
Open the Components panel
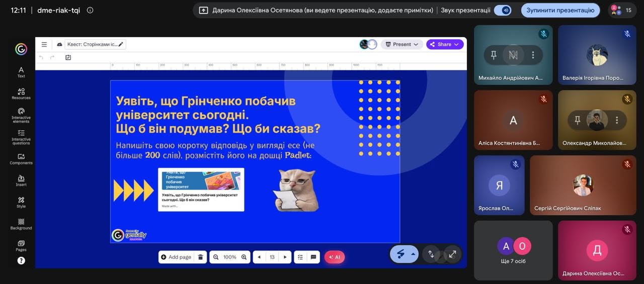[x=21, y=159]
